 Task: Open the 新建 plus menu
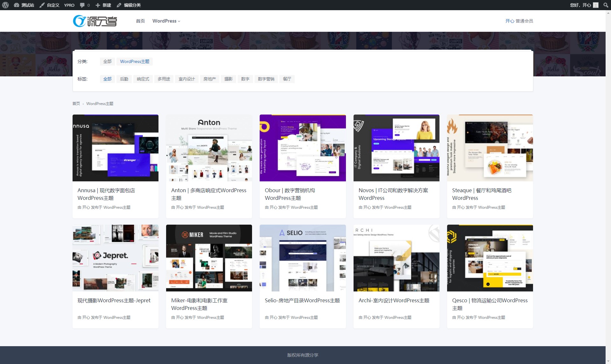point(103,5)
